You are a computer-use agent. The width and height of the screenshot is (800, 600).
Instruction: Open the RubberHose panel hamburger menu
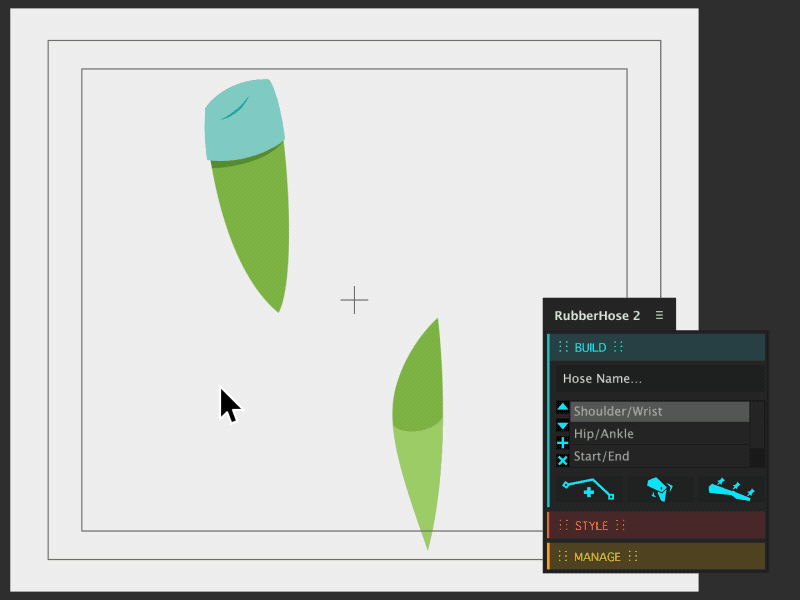[659, 314]
